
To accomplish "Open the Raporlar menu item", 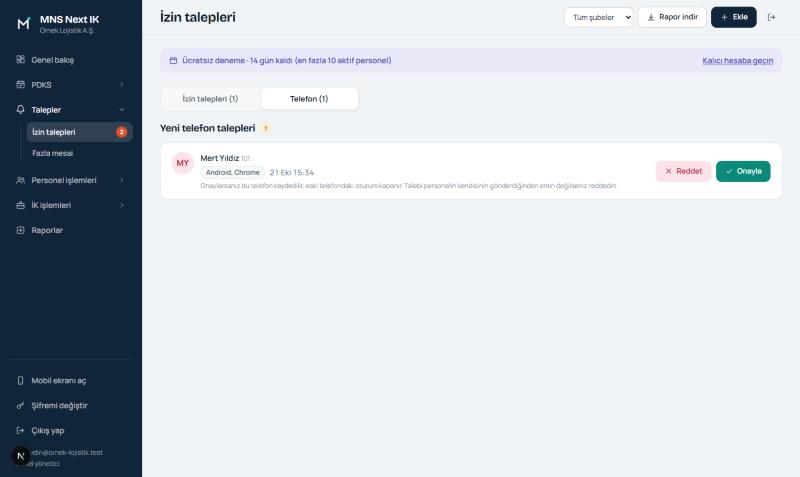I will (x=71, y=230).
